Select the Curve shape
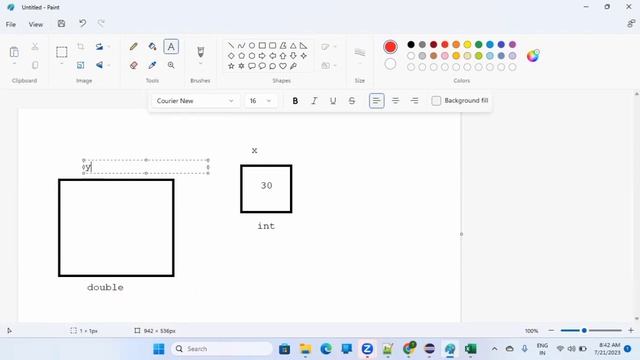 coord(241,45)
